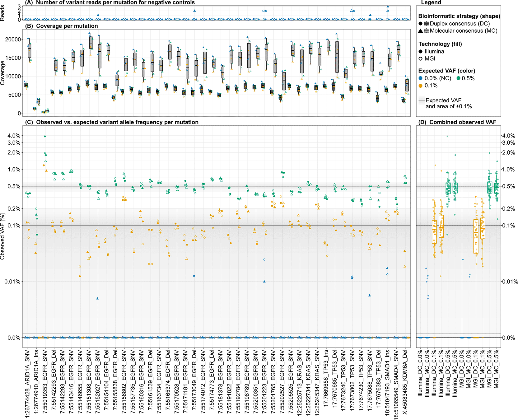Click the 'Coverage' y-axis label
Screen dimensions: 518x420
click(3, 73)
